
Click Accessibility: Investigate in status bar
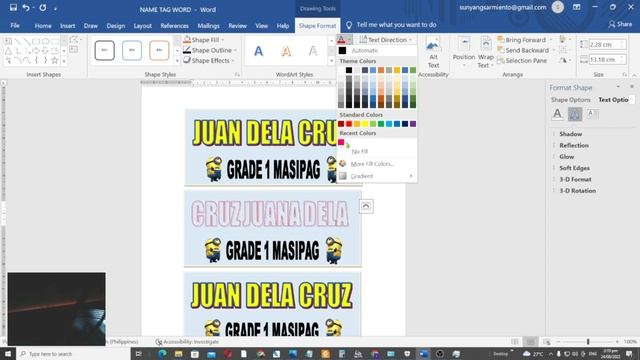coord(187,342)
